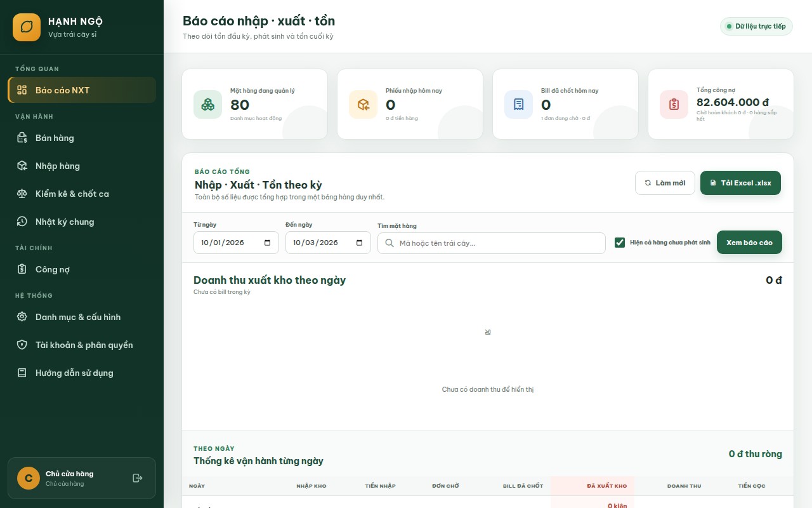This screenshot has height=508, width=812.
Task: Click the Tài khoản & phân quyền shield icon
Action: 22,345
